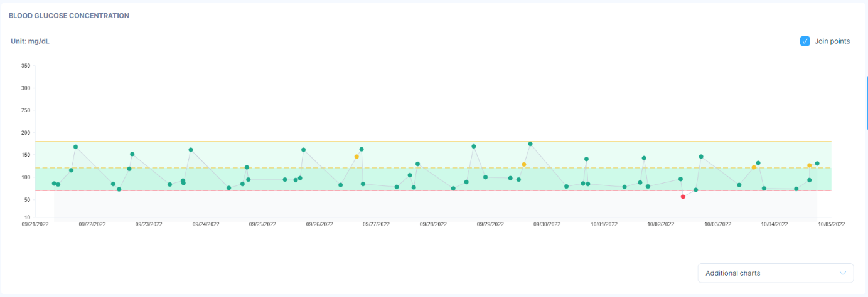The image size is (868, 297).
Task: Click the 09/28/2022 date label
Action: (x=433, y=224)
